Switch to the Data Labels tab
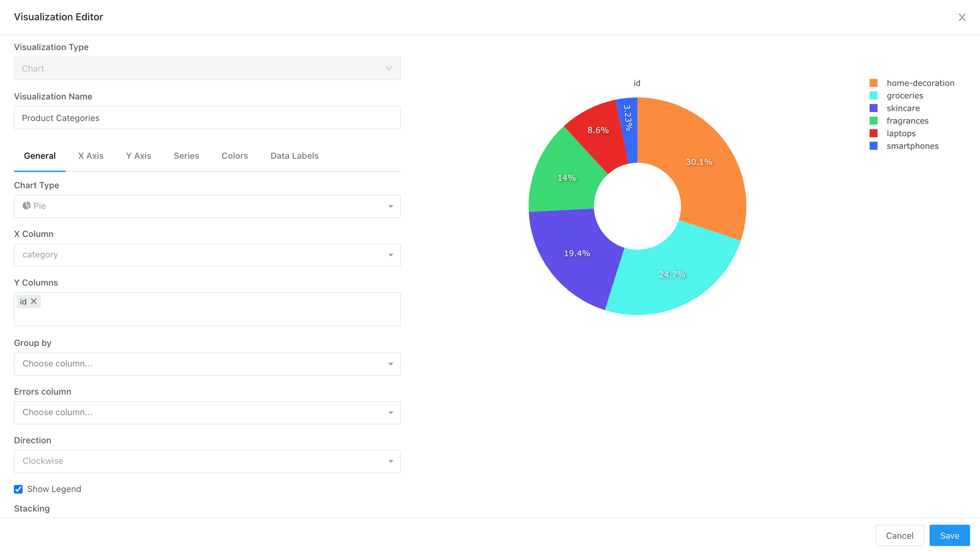Viewport: 980px width, 552px height. coord(294,155)
